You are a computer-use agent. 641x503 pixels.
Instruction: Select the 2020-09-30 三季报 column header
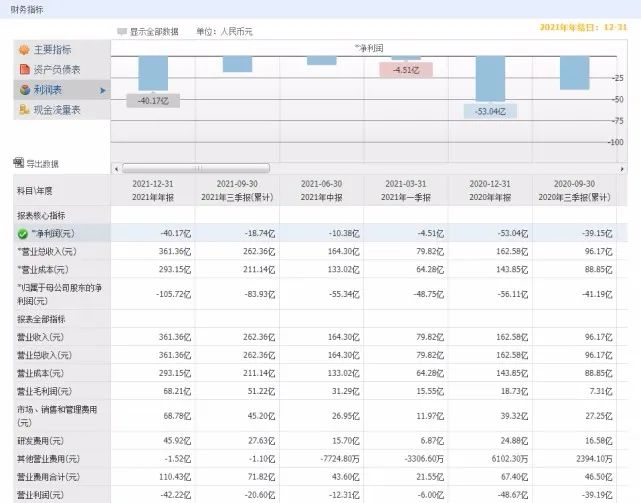click(574, 191)
